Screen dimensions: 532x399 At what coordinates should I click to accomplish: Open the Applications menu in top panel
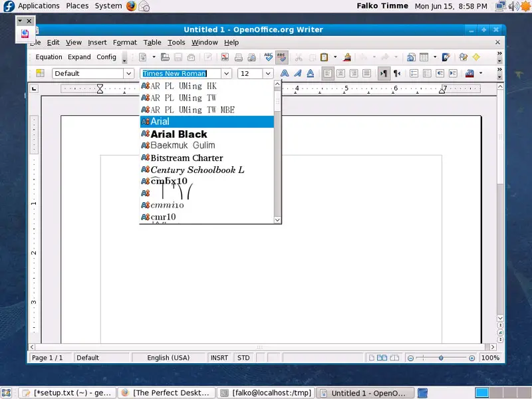point(39,6)
